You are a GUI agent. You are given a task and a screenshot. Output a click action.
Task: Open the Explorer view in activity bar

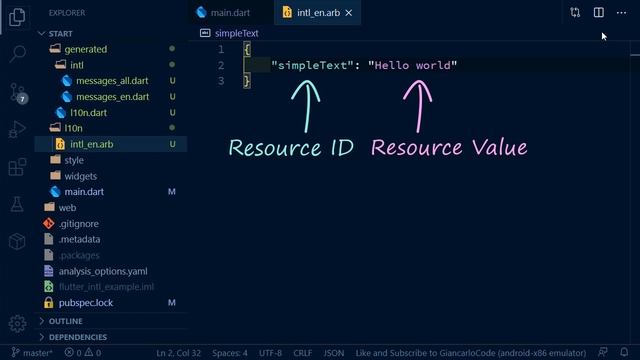click(17, 17)
